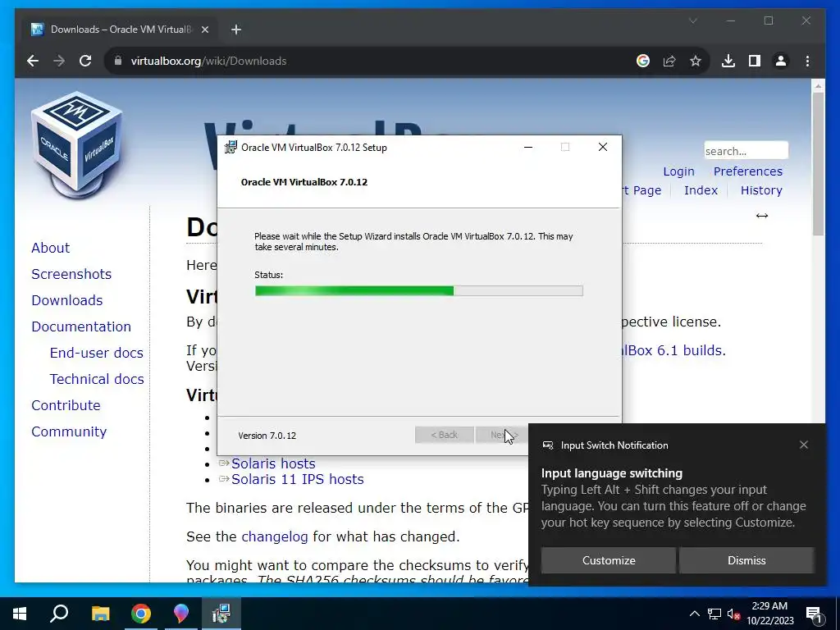Close the VirtualBox Setup window

(x=603, y=148)
